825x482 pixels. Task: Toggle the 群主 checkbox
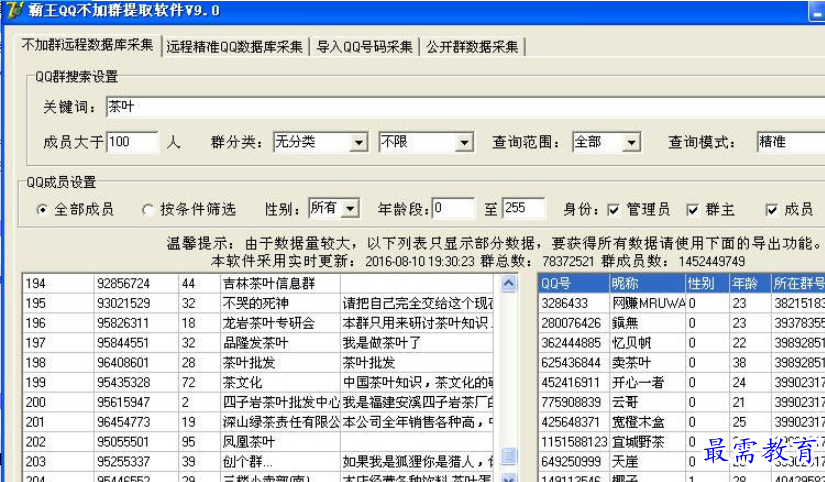(x=693, y=210)
